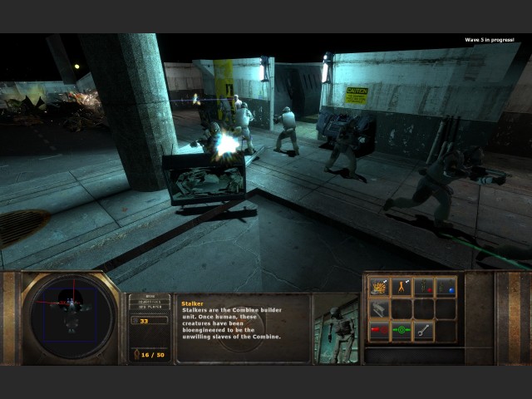
Task: Open the Objectives button in HUD
Action: point(150,302)
